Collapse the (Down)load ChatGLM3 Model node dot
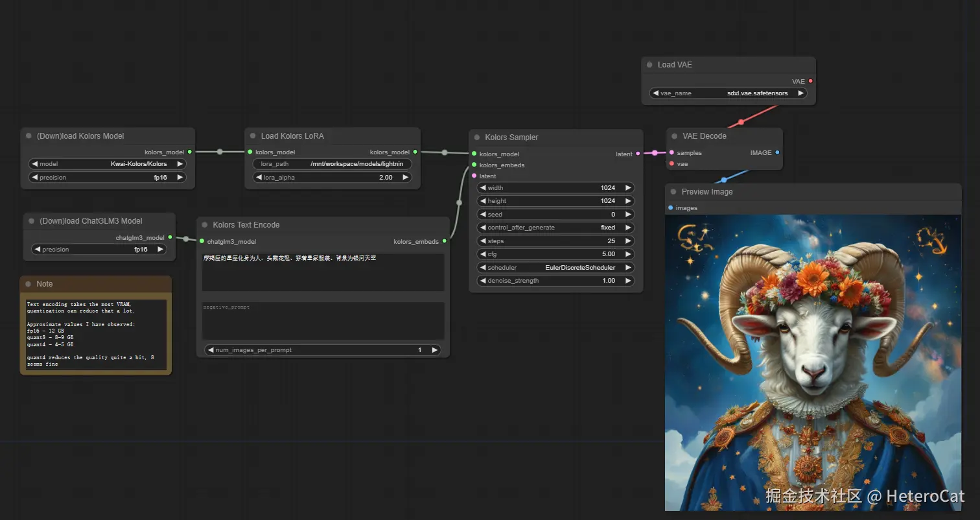 pos(31,221)
